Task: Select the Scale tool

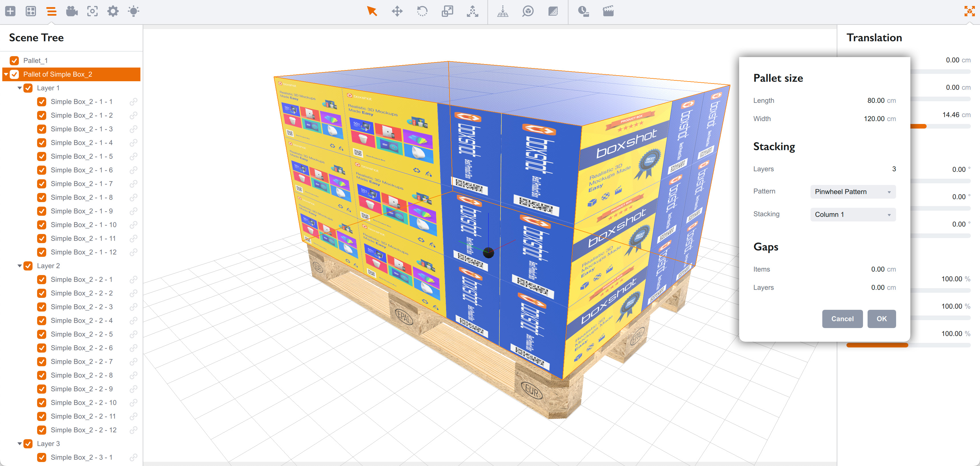Action: [x=447, y=11]
